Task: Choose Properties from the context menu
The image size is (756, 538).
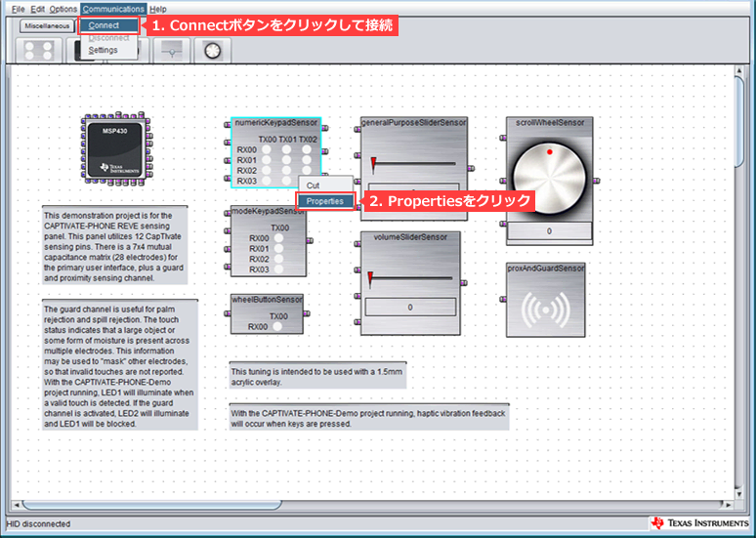Action: [325, 201]
